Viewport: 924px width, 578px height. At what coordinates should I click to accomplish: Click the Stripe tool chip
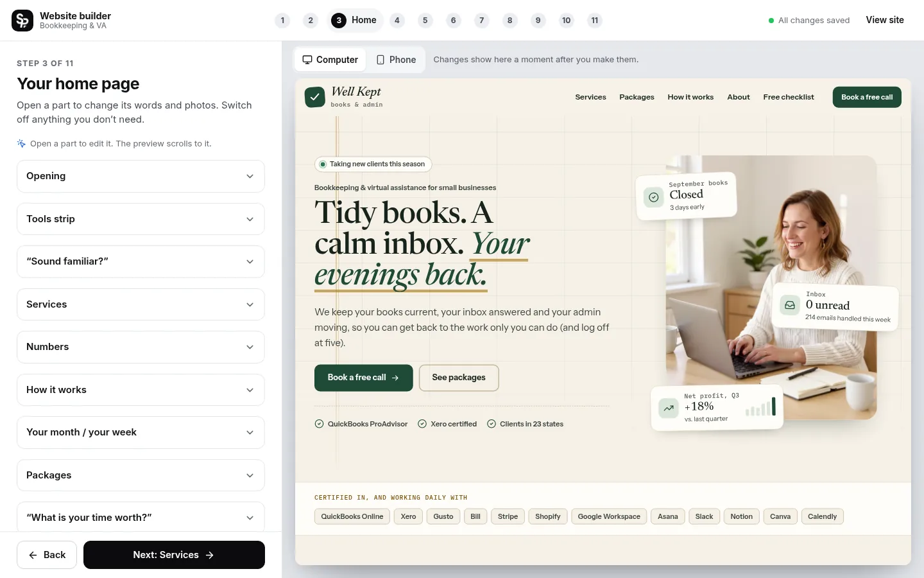click(x=508, y=516)
